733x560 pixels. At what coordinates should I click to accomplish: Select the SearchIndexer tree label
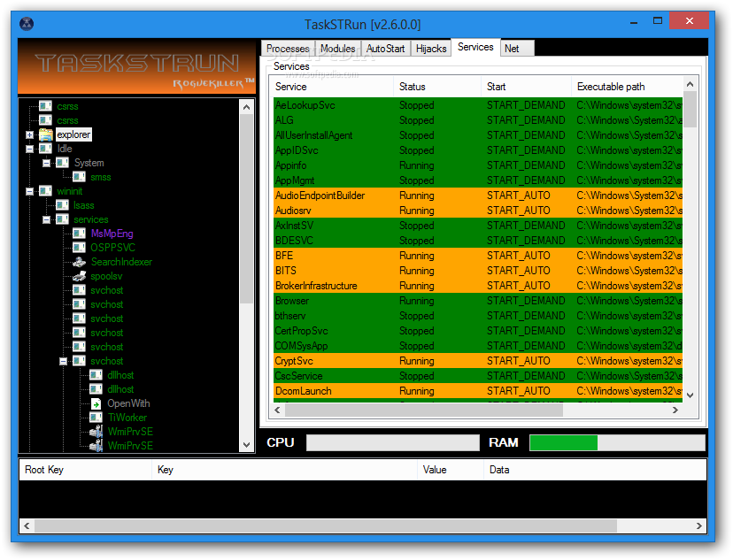(121, 262)
